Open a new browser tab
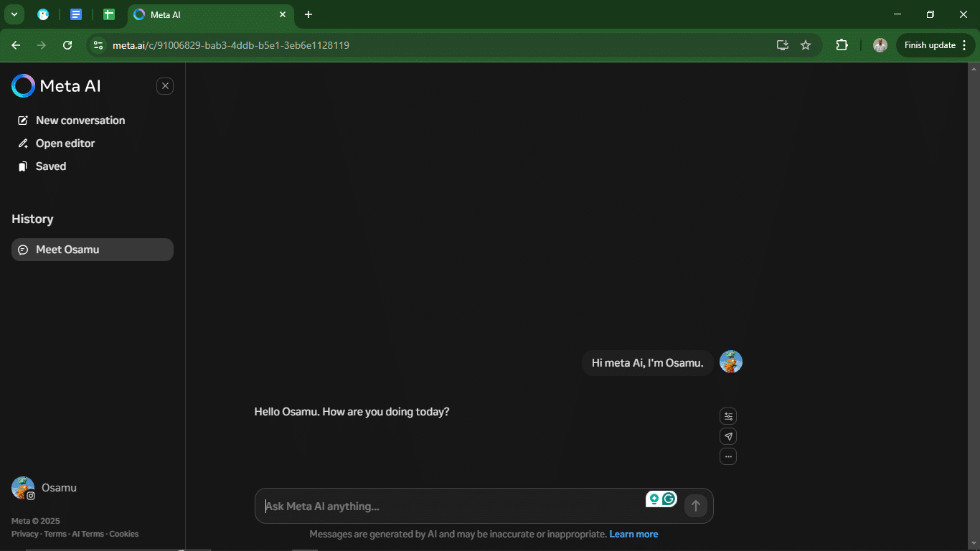 [308, 14]
